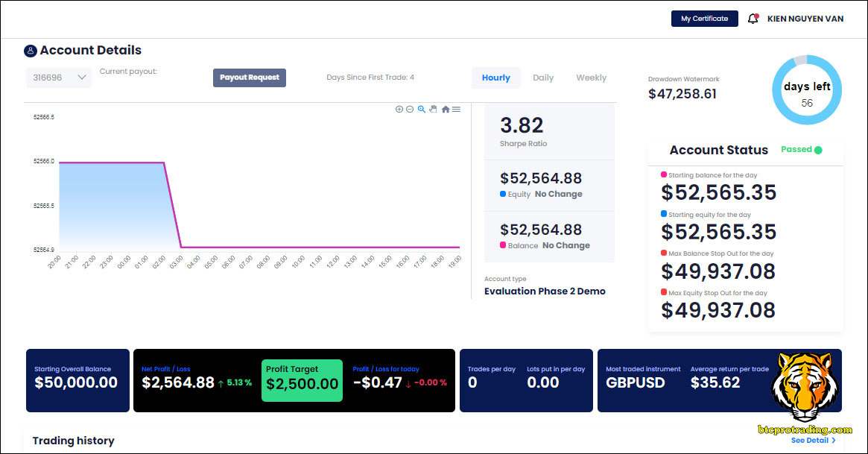
Task: Click the Payout Request button
Action: point(250,78)
